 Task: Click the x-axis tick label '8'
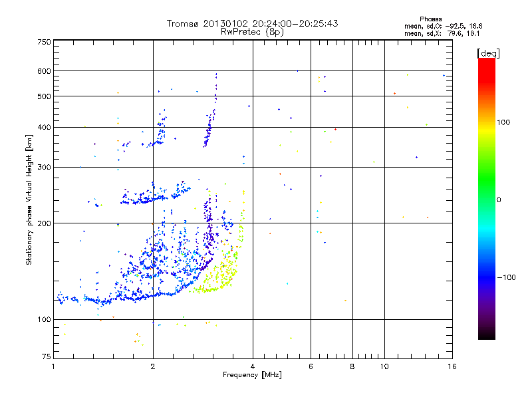(352, 366)
